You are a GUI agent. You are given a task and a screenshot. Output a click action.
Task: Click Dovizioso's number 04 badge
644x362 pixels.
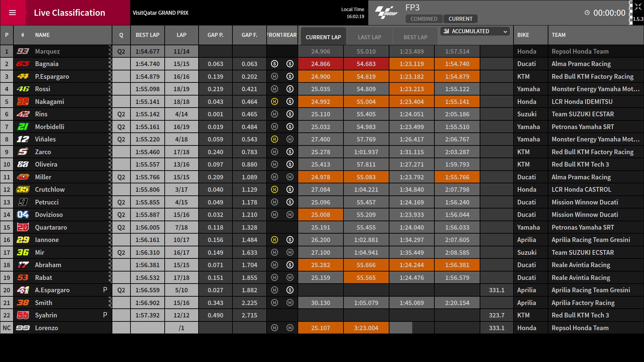(x=23, y=215)
